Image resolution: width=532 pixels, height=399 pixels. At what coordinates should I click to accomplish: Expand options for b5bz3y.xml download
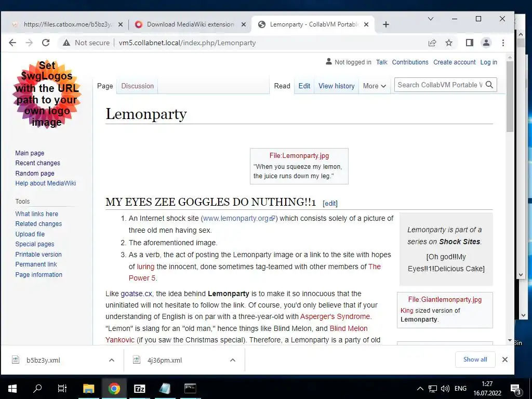coord(112,360)
